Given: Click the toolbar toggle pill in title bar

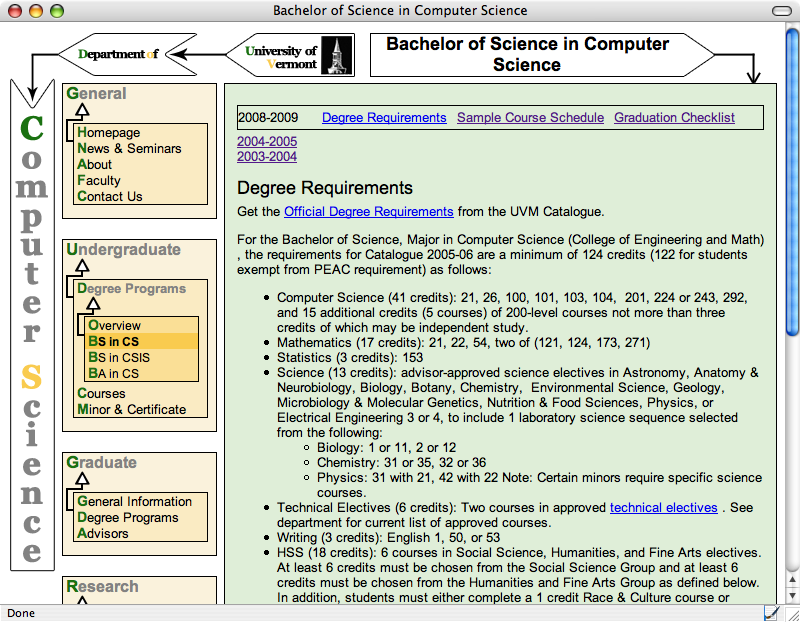Looking at the screenshot, I should [782, 11].
